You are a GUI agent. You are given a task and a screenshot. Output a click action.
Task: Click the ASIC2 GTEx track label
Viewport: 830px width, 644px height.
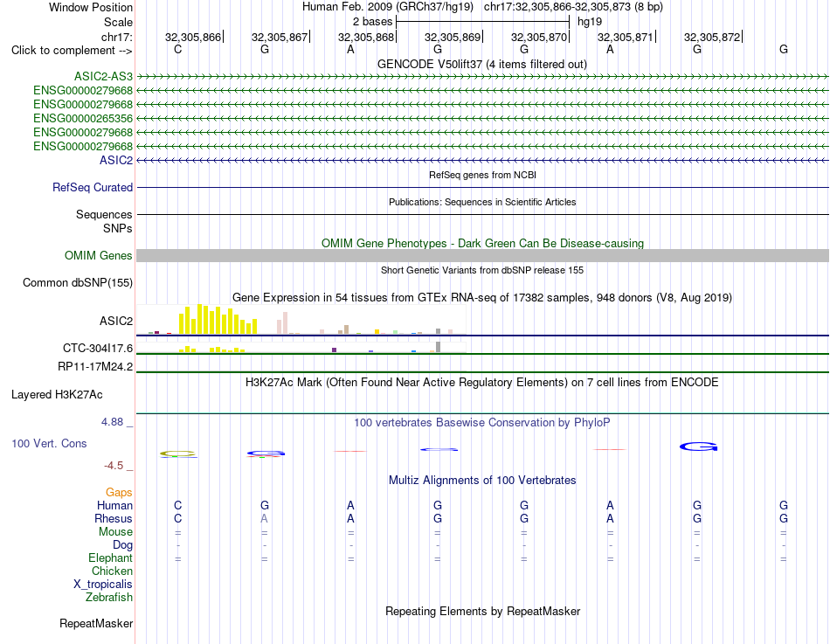pyautogui.click(x=116, y=322)
